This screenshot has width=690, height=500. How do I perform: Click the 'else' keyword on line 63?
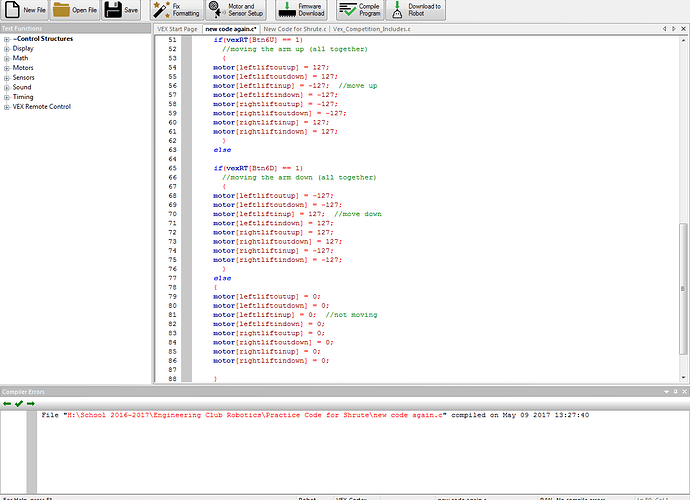pyautogui.click(x=222, y=150)
